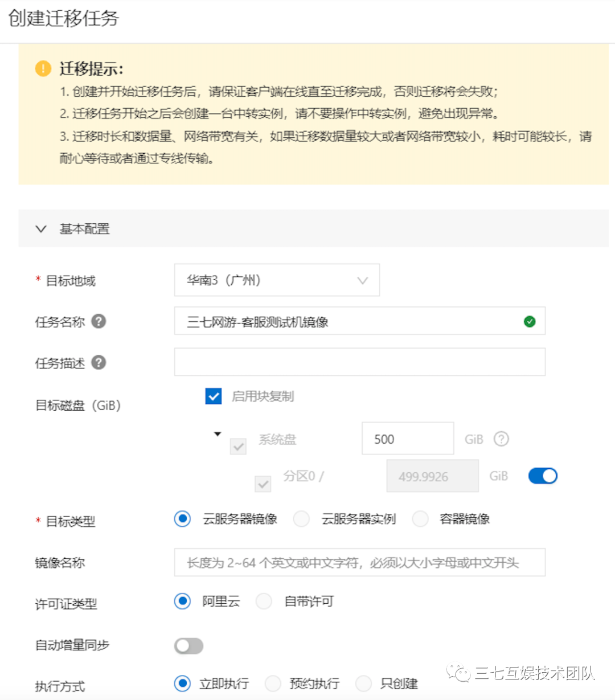Enable the 自动增量同步 switch
Viewport: 615px width, 700px height.
click(x=188, y=645)
